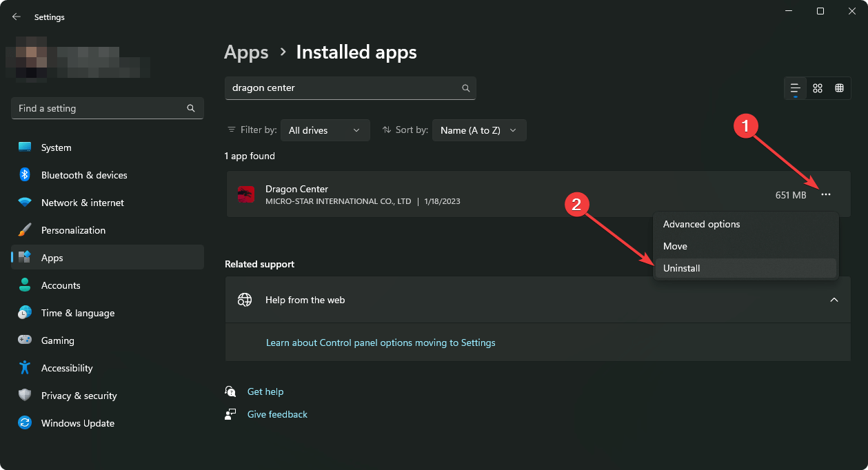Switch to table view layout
Viewport: 868px width, 470px height.
(x=839, y=88)
